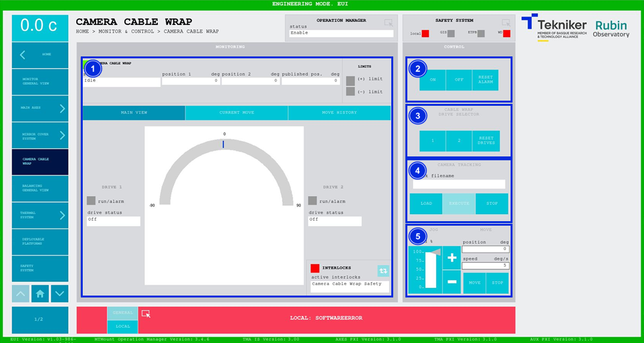
Task: Expand the Main Axes menu
Action: tap(40, 108)
